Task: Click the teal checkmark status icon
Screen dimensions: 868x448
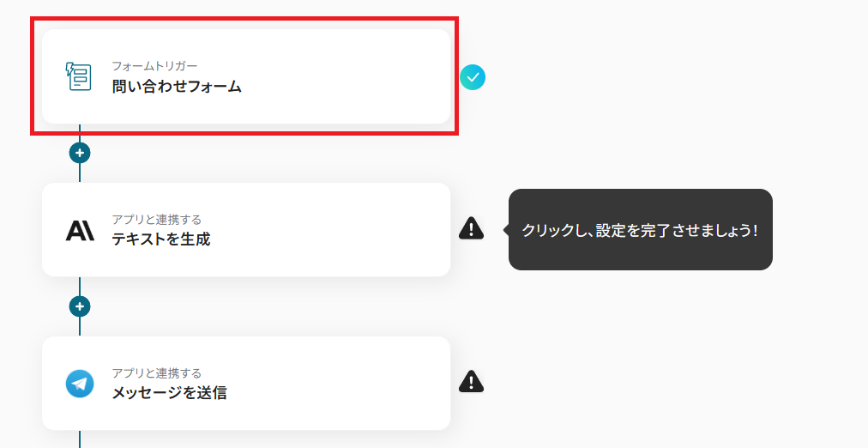Action: click(x=473, y=77)
